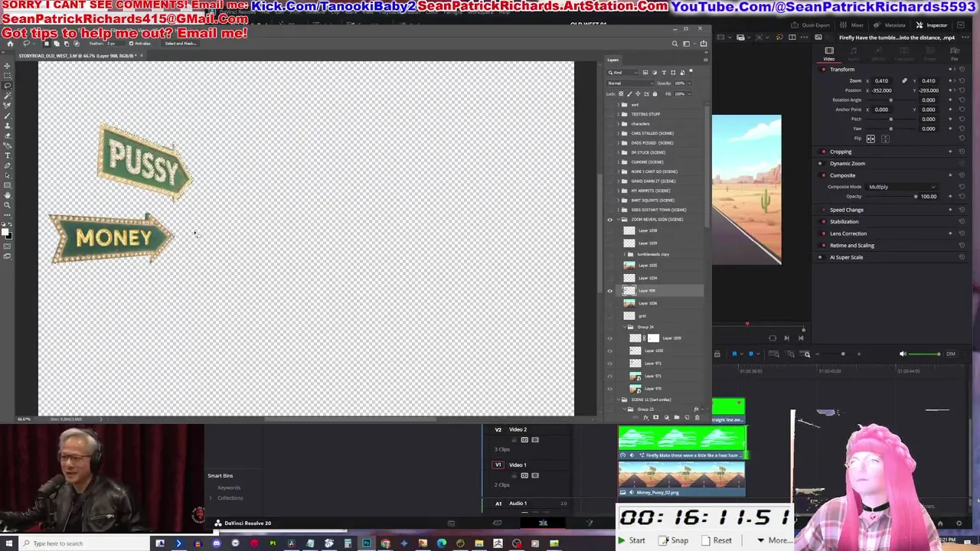Toggle the Inspector panel in Resolve

pos(932,25)
